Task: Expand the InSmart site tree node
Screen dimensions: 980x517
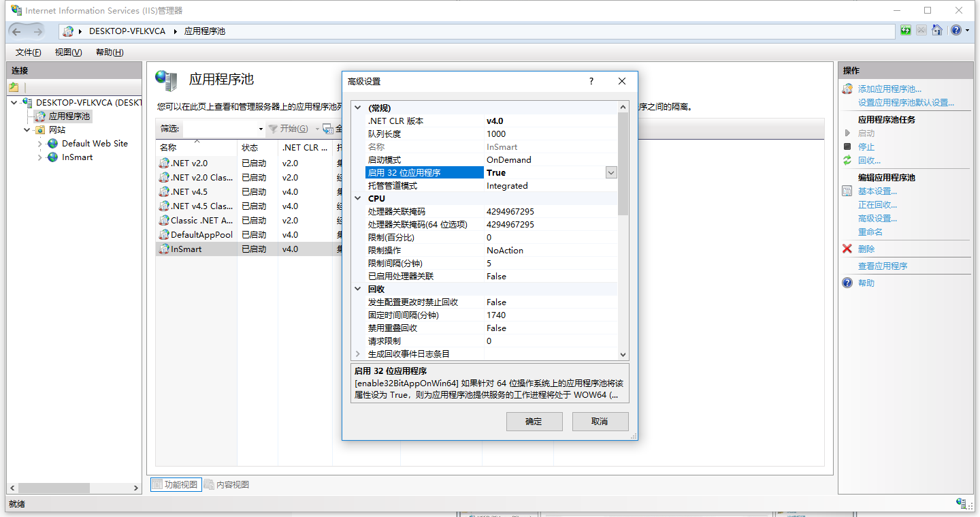Action: click(x=40, y=157)
